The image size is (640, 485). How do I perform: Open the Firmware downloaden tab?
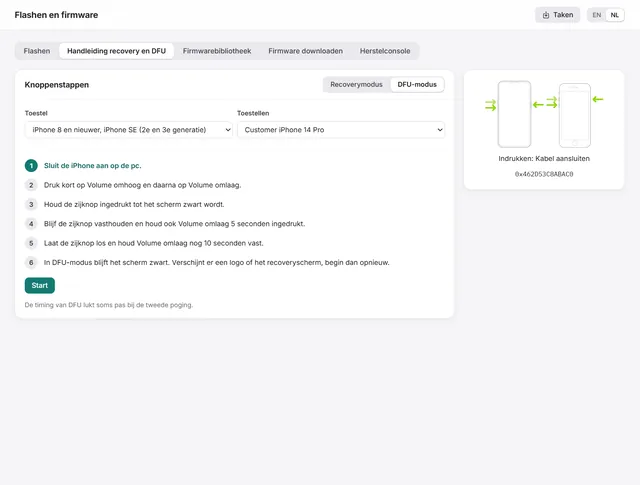(305, 51)
